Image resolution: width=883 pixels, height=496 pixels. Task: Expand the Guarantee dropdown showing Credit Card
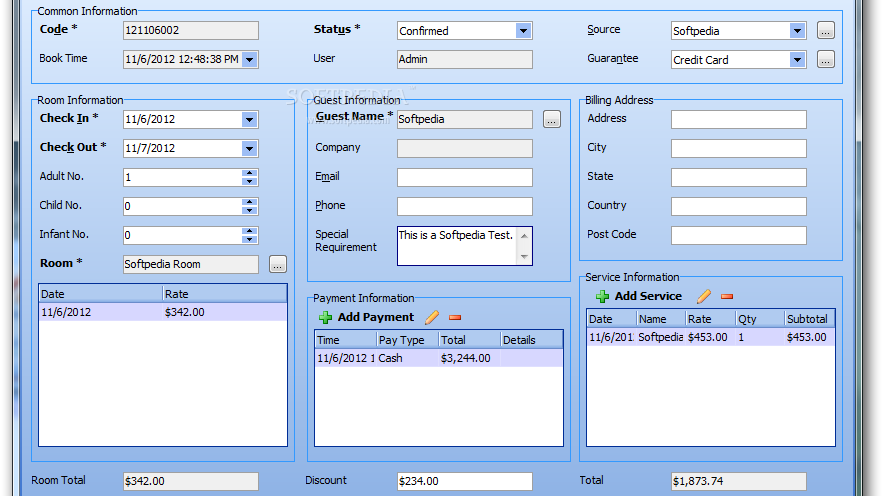797,60
